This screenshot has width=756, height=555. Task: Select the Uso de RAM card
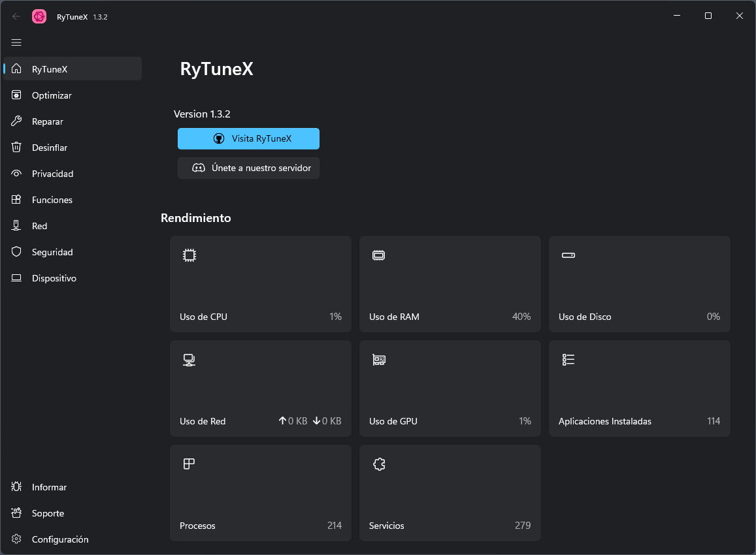[450, 284]
